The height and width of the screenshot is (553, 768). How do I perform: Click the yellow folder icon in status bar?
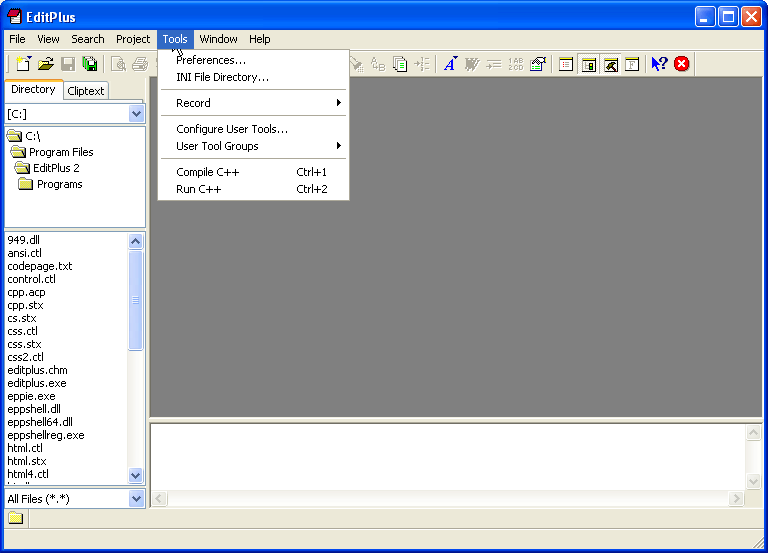pyautogui.click(x=16, y=518)
